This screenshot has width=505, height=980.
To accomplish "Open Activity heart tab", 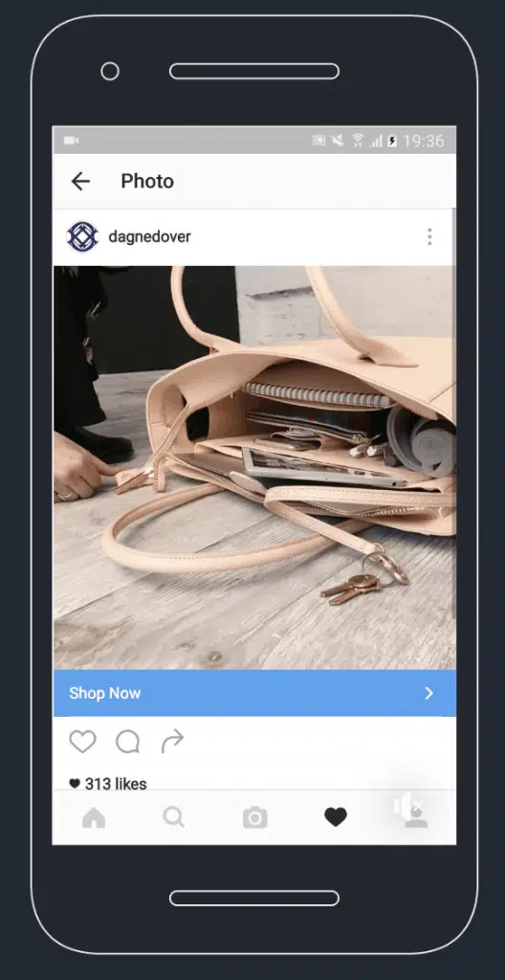I will click(x=336, y=817).
